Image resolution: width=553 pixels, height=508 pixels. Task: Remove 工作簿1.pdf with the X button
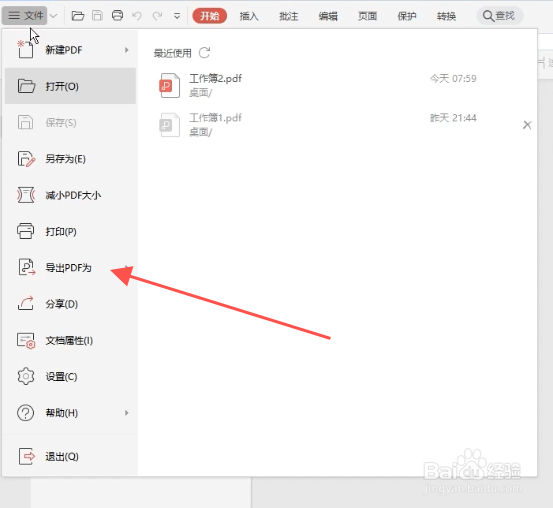[x=527, y=125]
